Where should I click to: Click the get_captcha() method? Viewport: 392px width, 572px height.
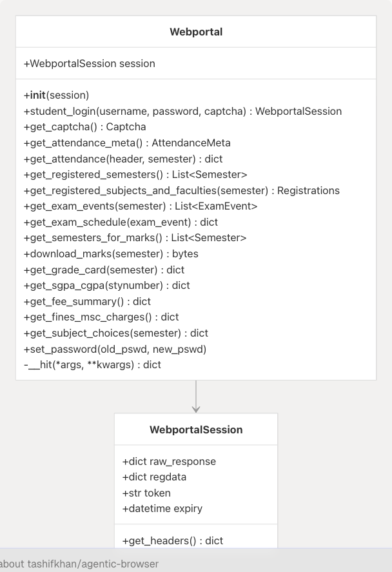click(84, 127)
